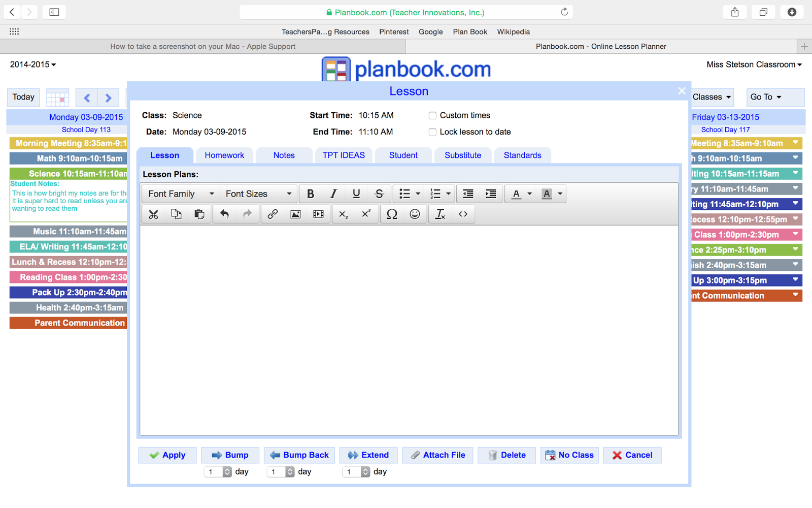This screenshot has width=812, height=508.
Task: Click the Bump Back button
Action: pyautogui.click(x=299, y=455)
